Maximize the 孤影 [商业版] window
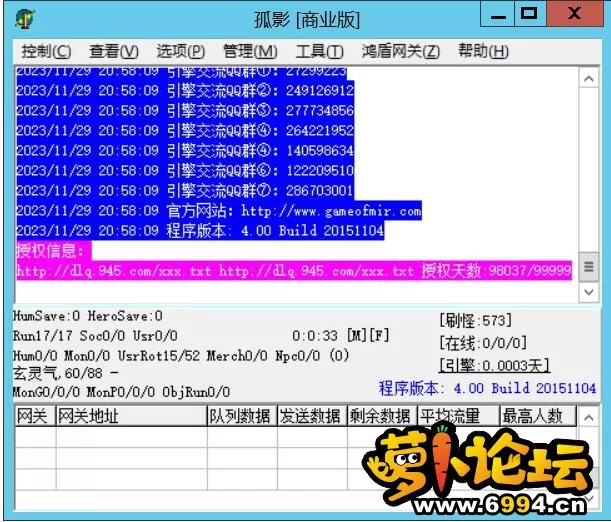The image size is (611, 522). (x=530, y=14)
